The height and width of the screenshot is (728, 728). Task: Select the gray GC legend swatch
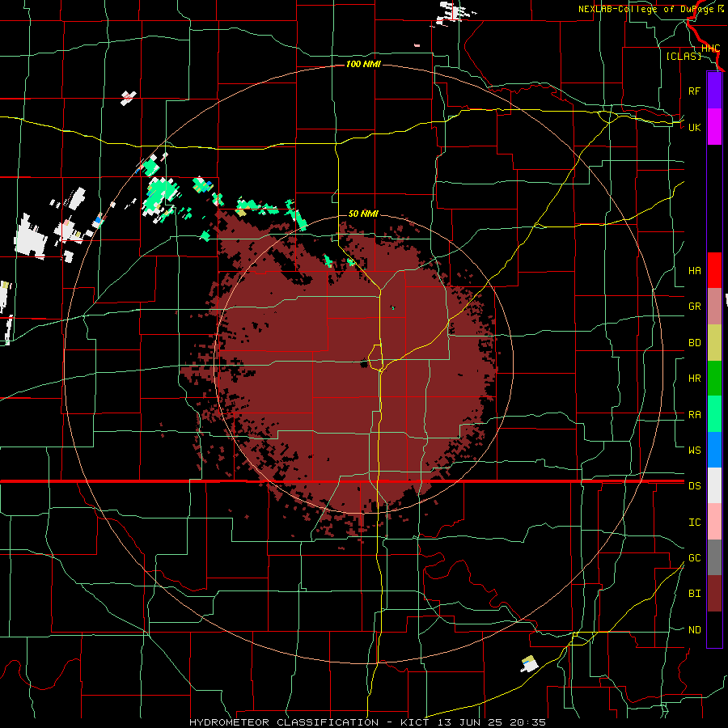[x=714, y=557]
